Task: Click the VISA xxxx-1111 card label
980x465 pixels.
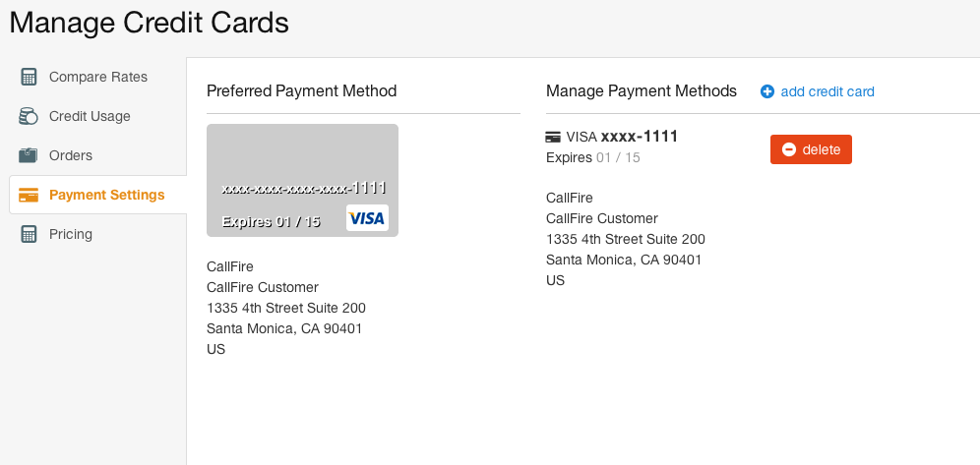Action: (622, 137)
